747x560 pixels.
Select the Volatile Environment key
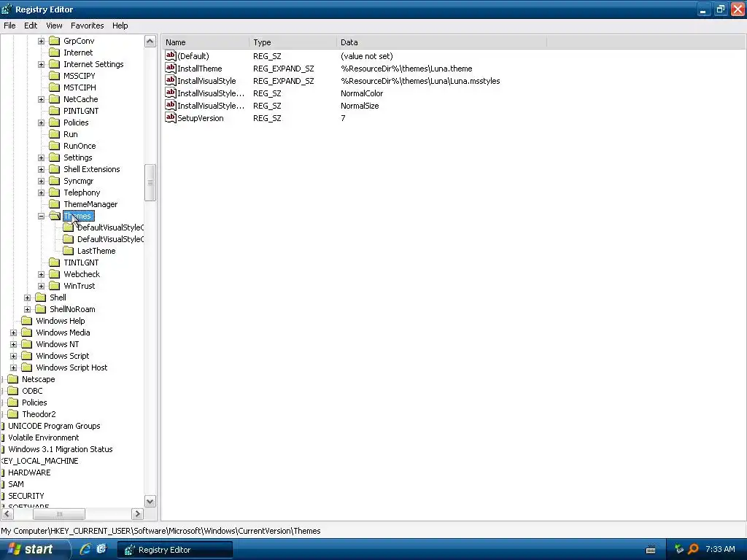(x=43, y=437)
